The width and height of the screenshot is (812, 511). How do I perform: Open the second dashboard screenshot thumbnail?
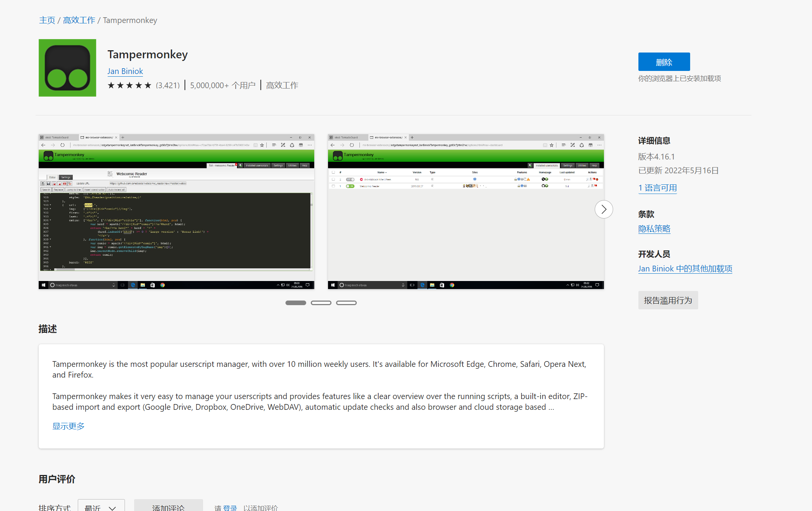pos(466,212)
